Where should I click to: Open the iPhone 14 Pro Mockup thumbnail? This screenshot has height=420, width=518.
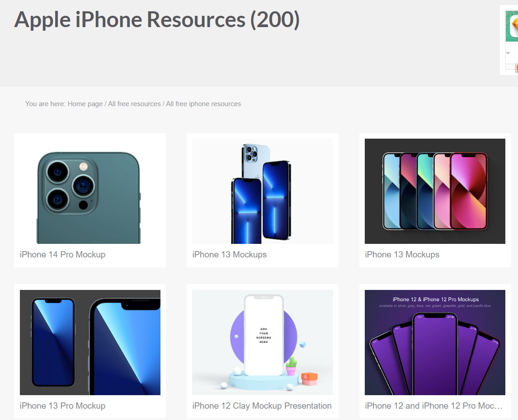[90, 191]
